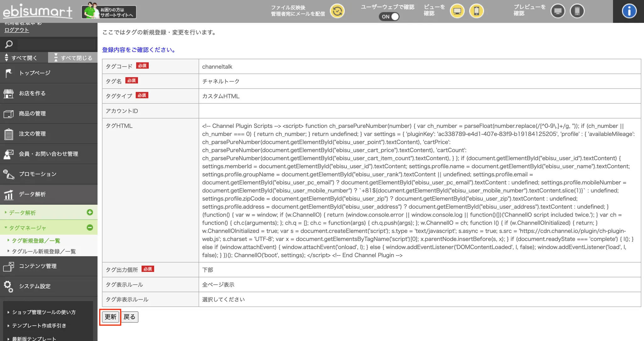Expand the データ解析 submenu plus icon

pyautogui.click(x=90, y=213)
